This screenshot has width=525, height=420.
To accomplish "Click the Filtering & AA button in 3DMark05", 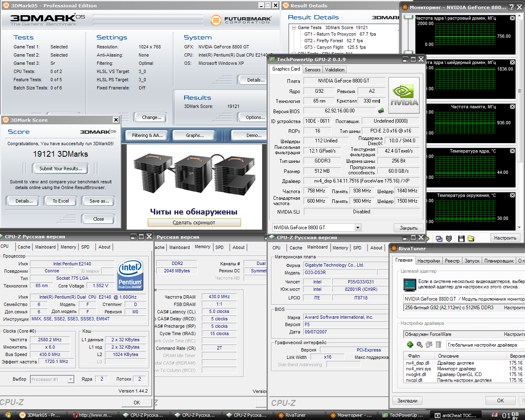I will pyautogui.click(x=147, y=135).
